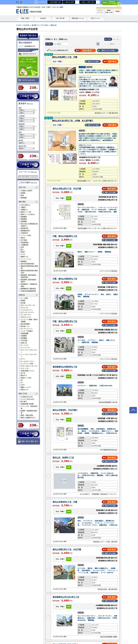138x644 pixels.
Task: Open the 価格 upper limit dropdown
Action: pyautogui.click(x=26, y=113)
